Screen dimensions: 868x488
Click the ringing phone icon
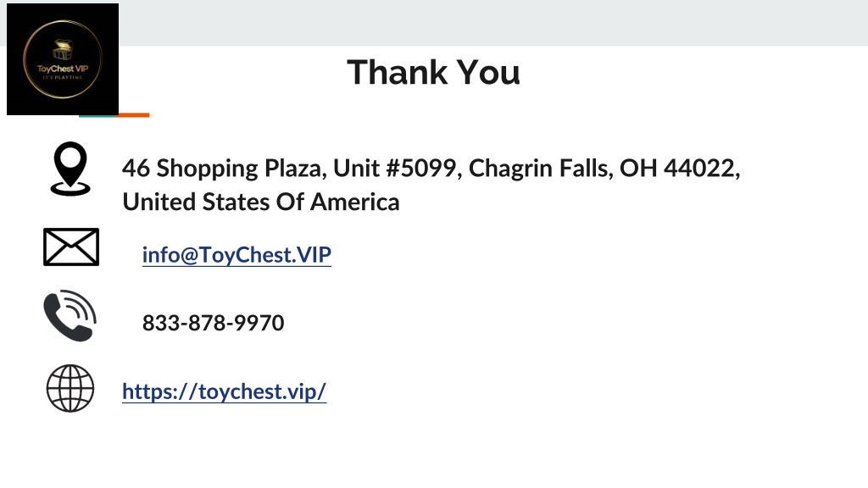pos(70,315)
